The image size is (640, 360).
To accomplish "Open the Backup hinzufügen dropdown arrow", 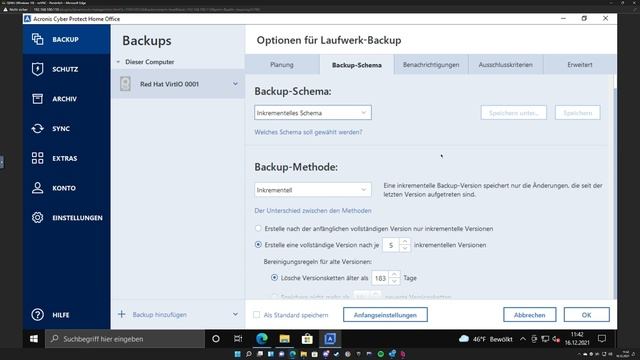I will 236,314.
